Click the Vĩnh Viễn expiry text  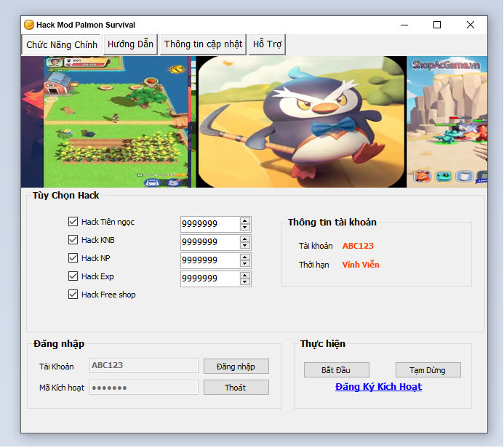(361, 265)
